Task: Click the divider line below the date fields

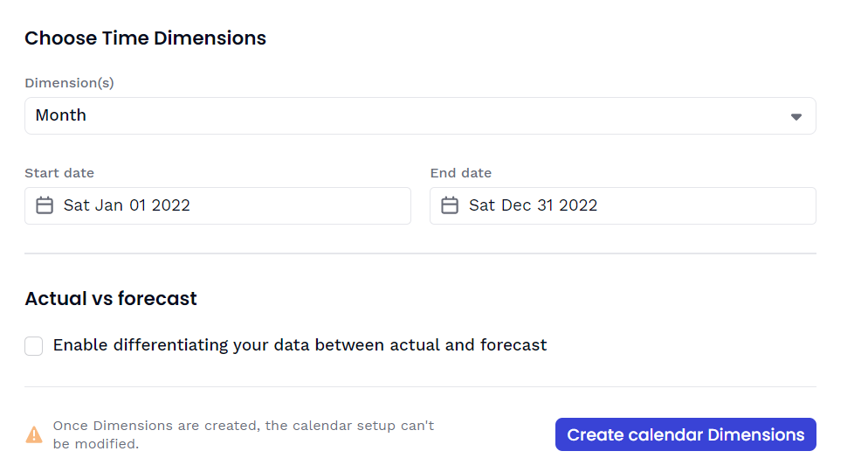Action: pos(419,253)
